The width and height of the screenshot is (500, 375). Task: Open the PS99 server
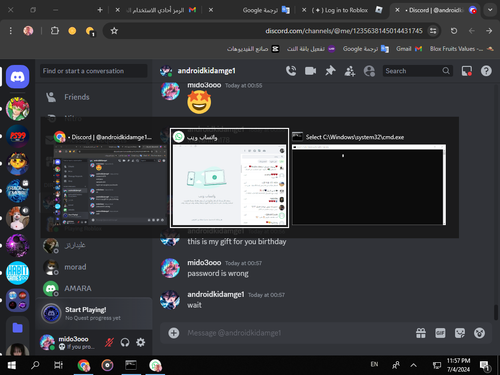18,136
